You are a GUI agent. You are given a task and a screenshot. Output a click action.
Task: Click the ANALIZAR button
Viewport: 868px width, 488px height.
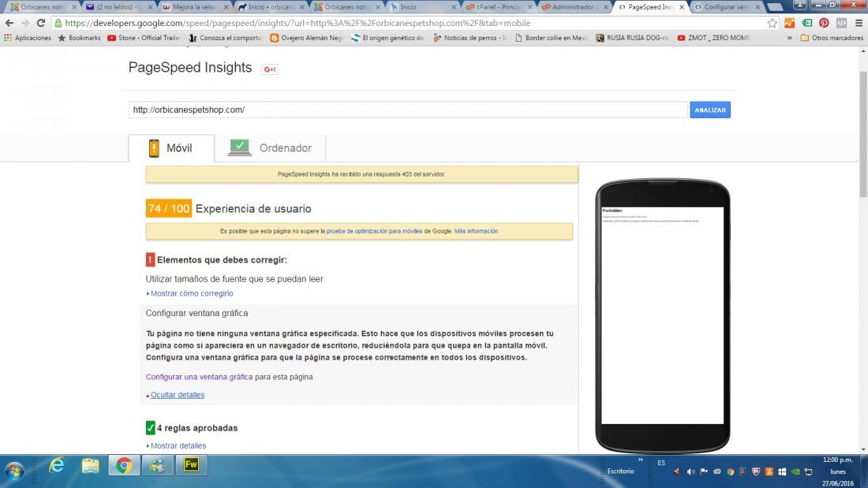coord(710,110)
